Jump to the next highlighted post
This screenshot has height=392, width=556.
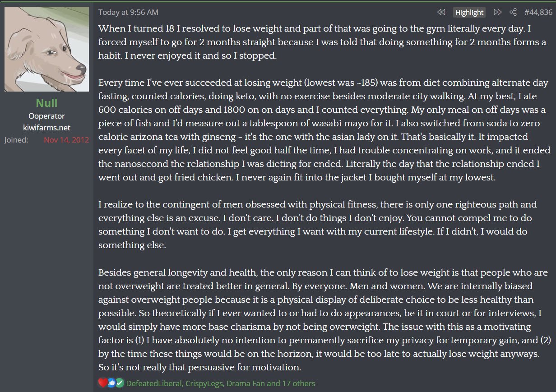[498, 12]
